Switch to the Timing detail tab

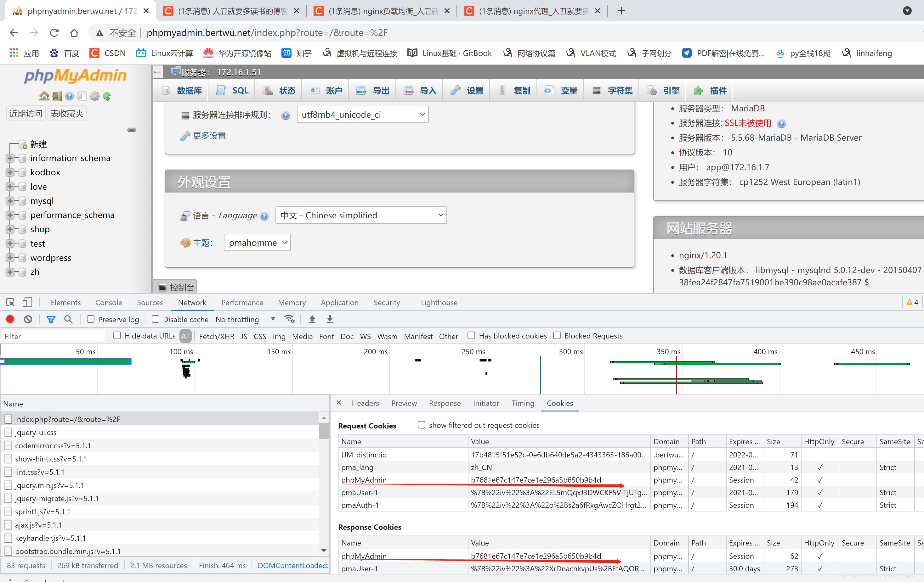coord(523,403)
